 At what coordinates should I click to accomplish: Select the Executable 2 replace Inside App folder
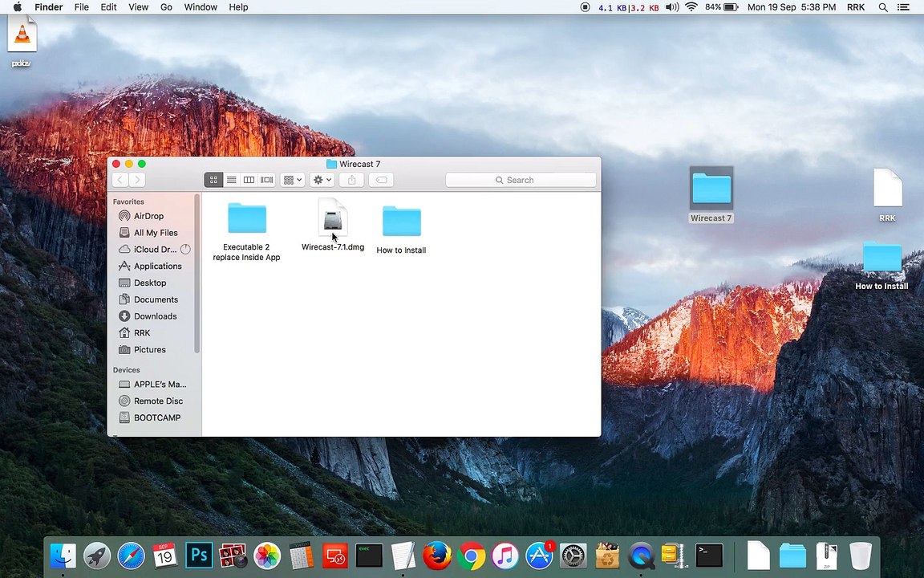(246, 231)
